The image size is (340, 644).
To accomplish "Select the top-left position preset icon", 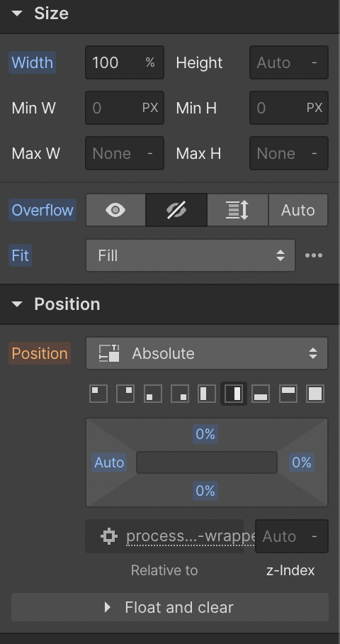I will 98,394.
